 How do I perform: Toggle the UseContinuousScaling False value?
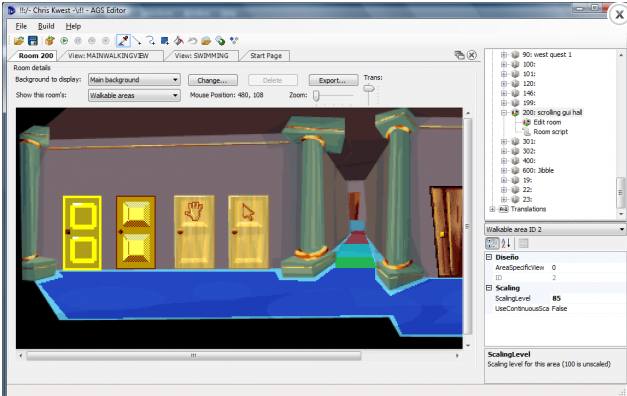(559, 308)
